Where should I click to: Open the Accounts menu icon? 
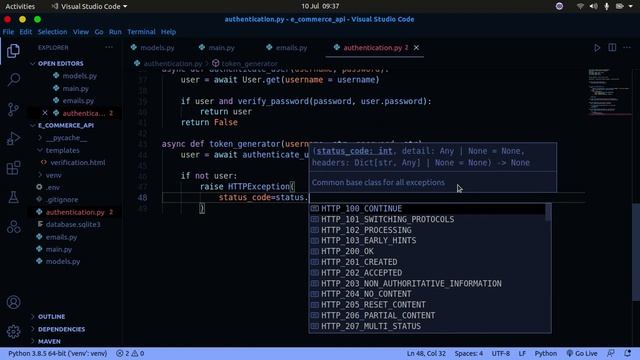(13, 302)
